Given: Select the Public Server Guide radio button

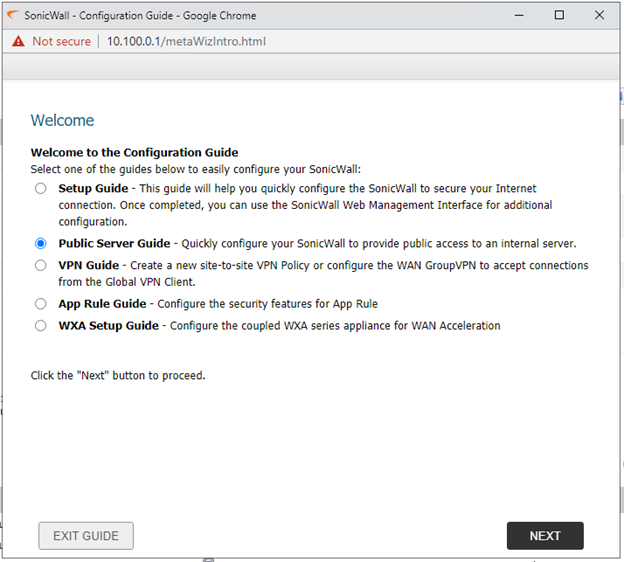Looking at the screenshot, I should pyautogui.click(x=40, y=243).
